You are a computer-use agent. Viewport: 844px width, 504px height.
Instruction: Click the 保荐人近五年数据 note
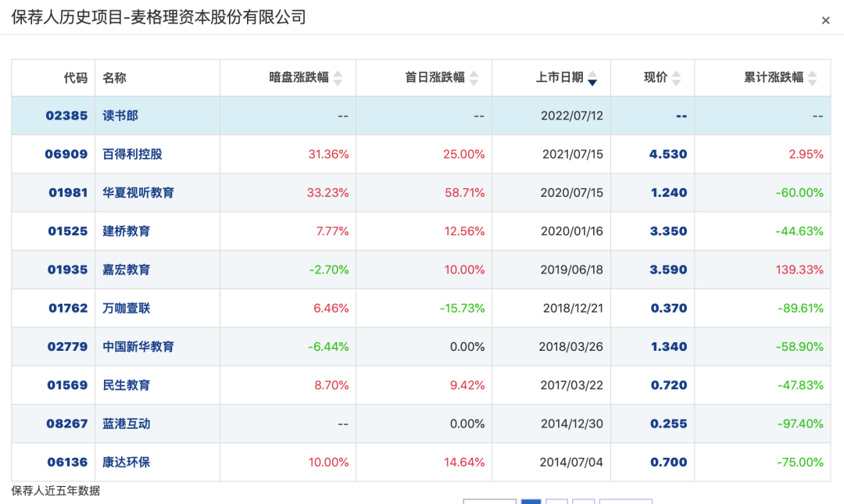click(x=55, y=491)
